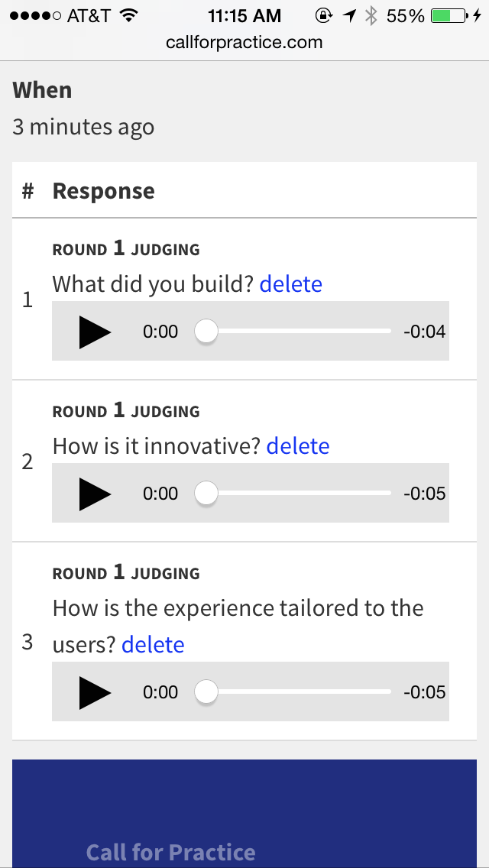
Task: Tap the Bluetooth status icon
Action: pos(371,15)
